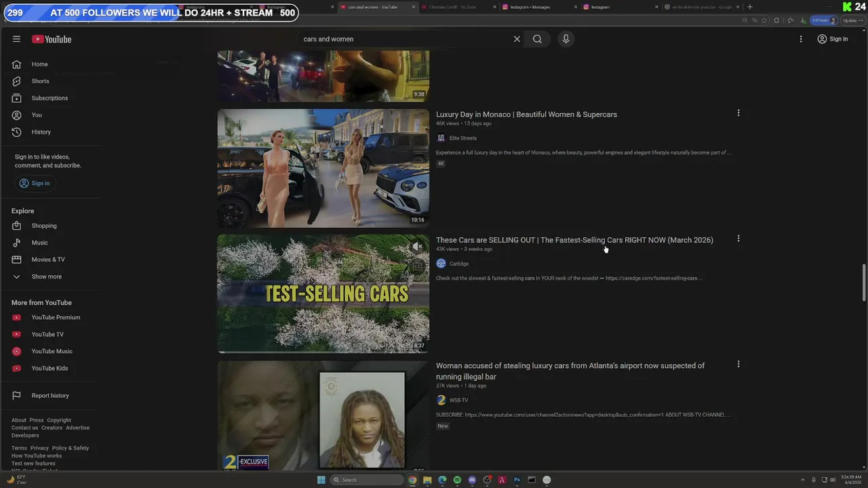Click the Copyright link in the footer

pyautogui.click(x=59, y=420)
